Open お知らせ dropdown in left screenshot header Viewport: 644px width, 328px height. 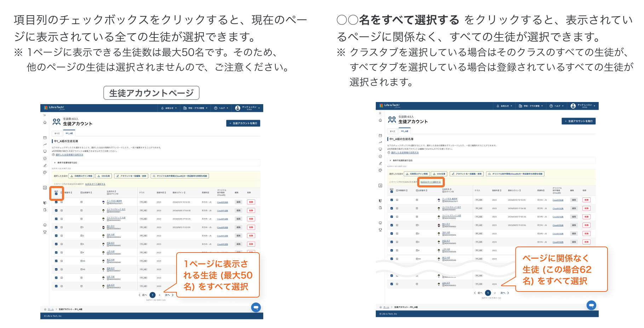[x=169, y=108]
